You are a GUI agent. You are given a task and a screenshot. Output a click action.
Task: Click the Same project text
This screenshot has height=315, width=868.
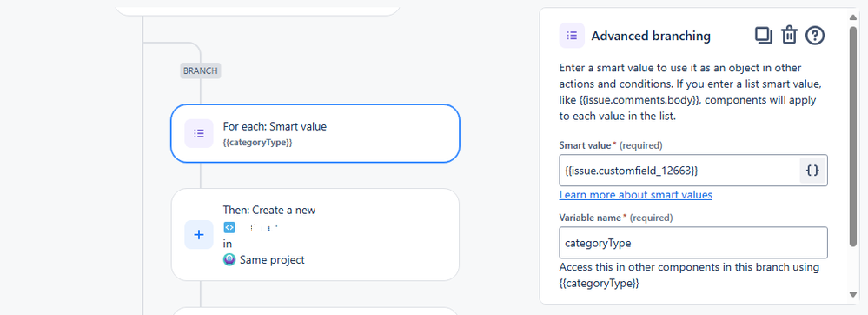272,259
